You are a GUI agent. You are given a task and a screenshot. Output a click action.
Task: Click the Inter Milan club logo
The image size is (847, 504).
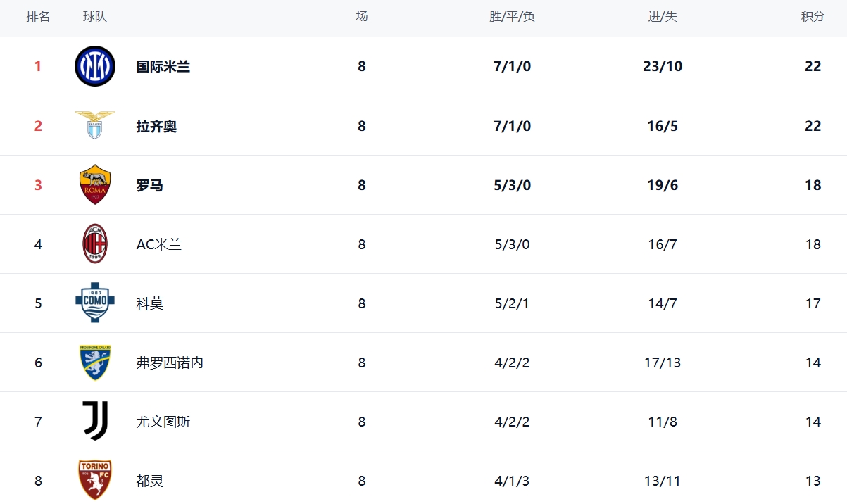(95, 66)
